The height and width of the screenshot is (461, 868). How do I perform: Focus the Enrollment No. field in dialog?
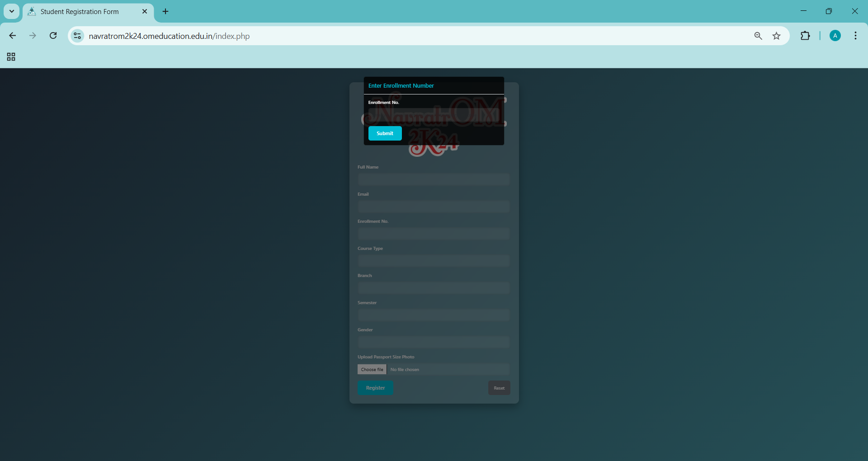point(434,115)
